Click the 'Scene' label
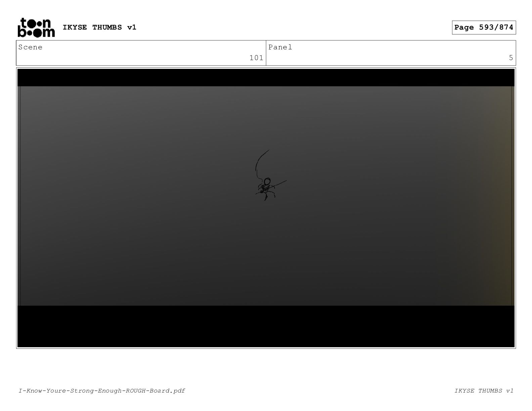This screenshot has width=532, height=411. pyautogui.click(x=31, y=47)
